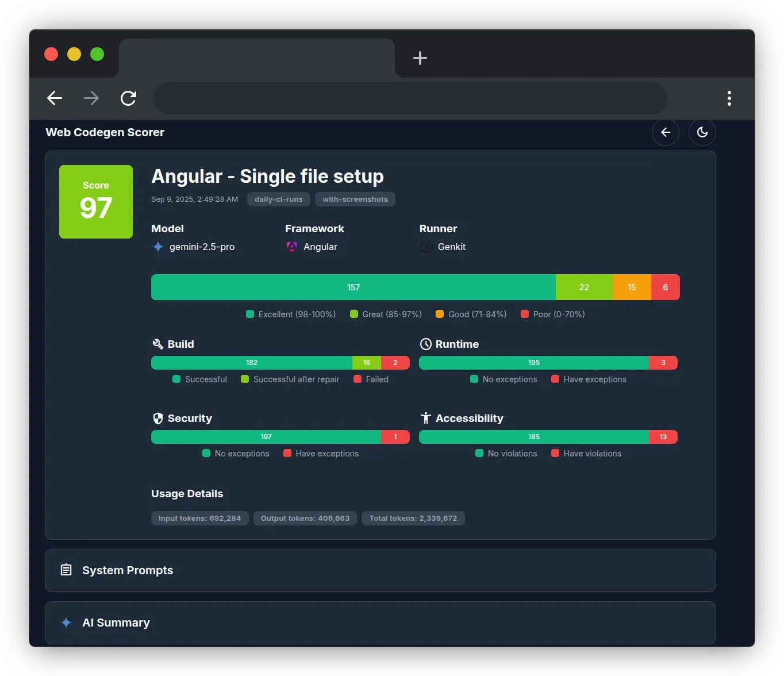Open the browser three-dot menu
The width and height of the screenshot is (784, 676).
pyautogui.click(x=729, y=98)
